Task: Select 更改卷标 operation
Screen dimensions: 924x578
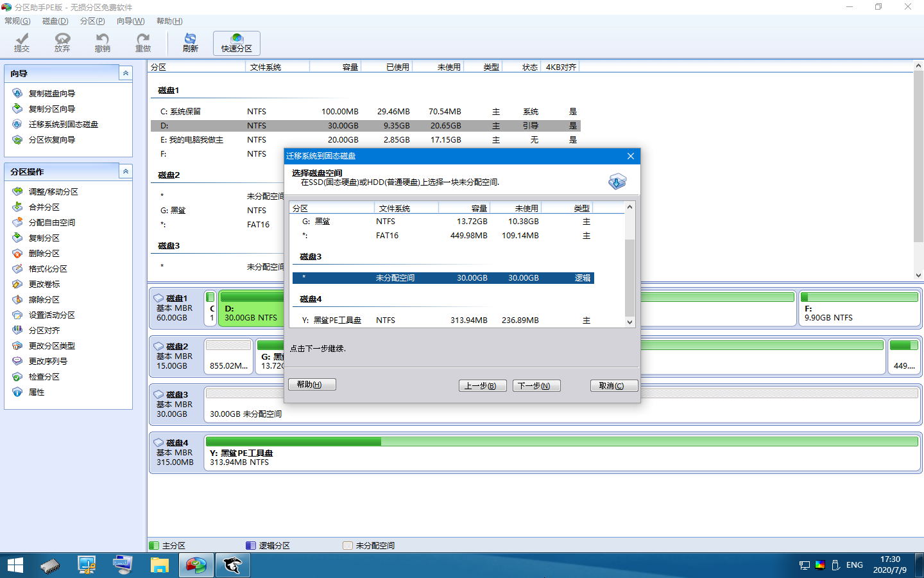Action: (x=44, y=285)
